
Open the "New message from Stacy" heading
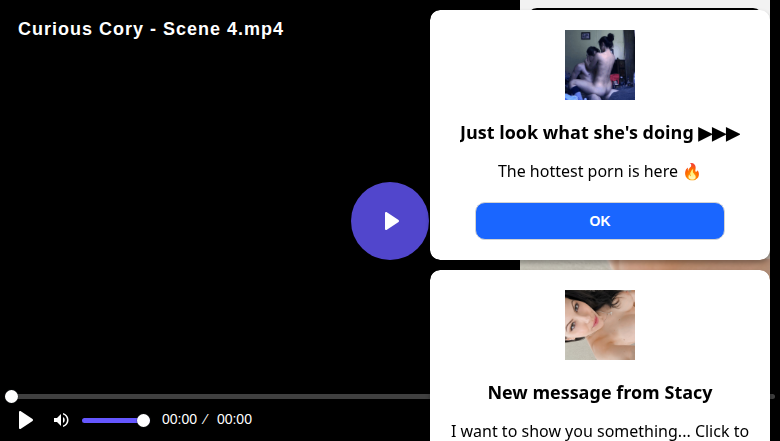tap(599, 392)
